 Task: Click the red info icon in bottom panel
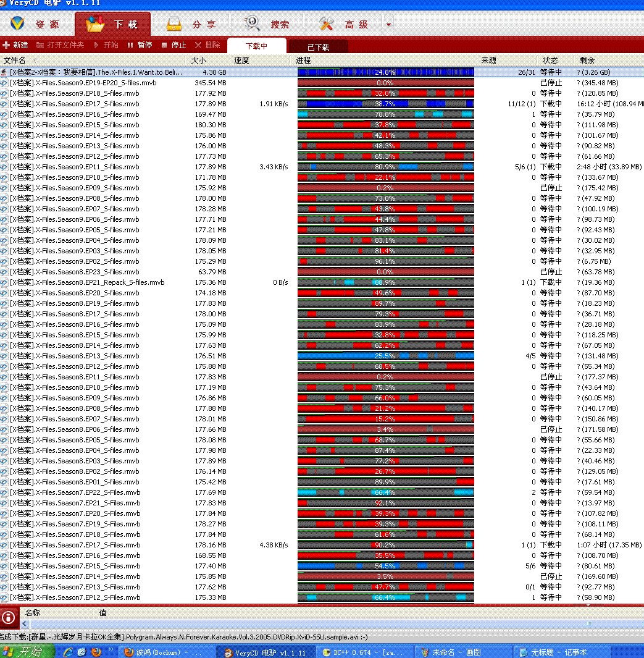pyautogui.click(x=9, y=617)
